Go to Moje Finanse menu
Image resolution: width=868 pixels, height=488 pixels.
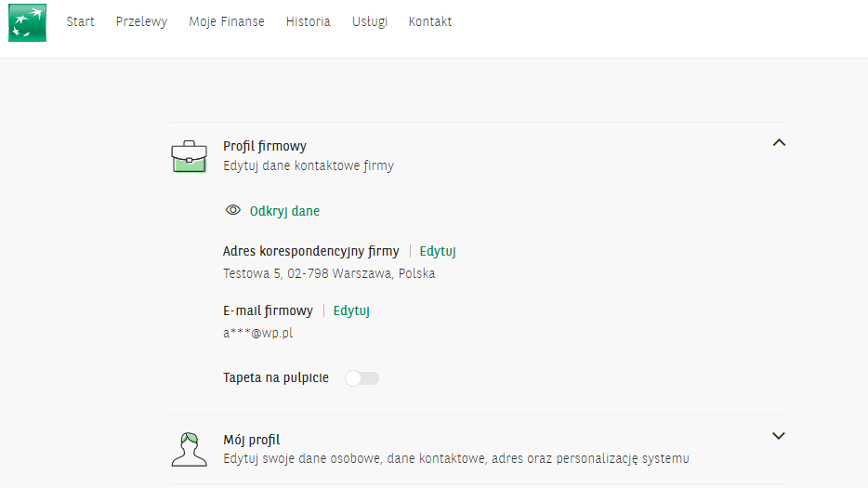[x=227, y=21]
